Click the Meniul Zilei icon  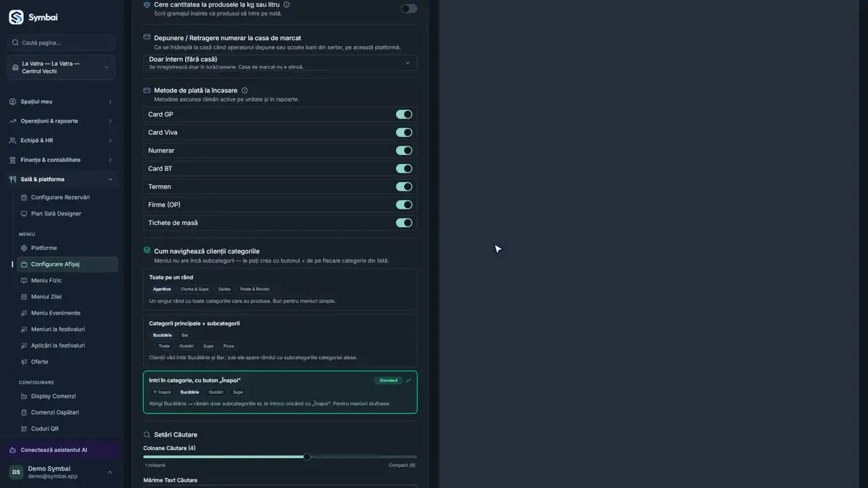pyautogui.click(x=24, y=297)
